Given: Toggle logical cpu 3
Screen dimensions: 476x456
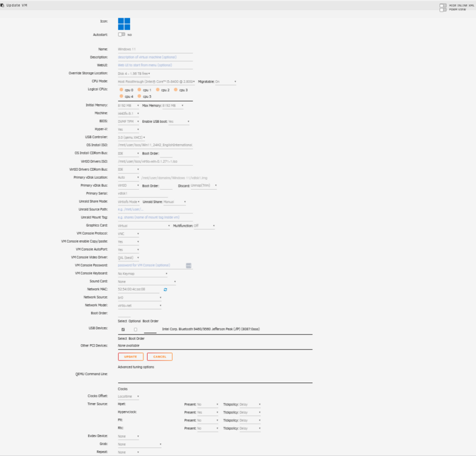Looking at the screenshot, I should [176, 89].
